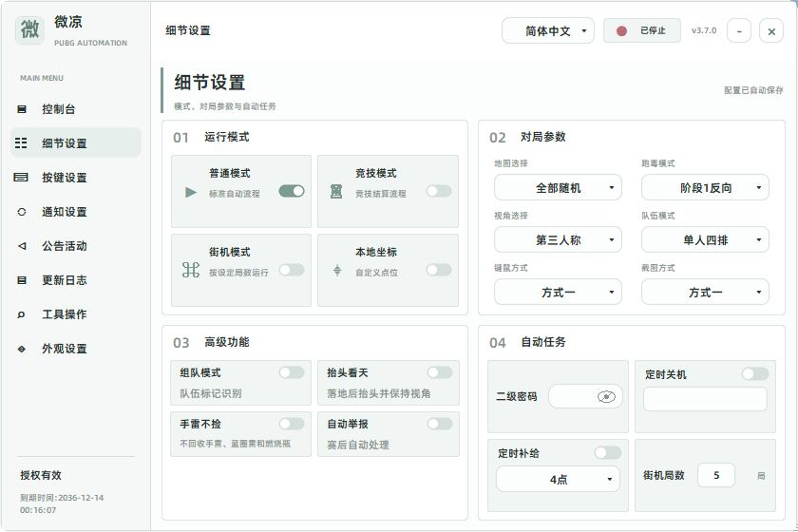Screen dimensions: 798x532
Task: Click the 本地坐标 marker icon
Action: pos(337,271)
